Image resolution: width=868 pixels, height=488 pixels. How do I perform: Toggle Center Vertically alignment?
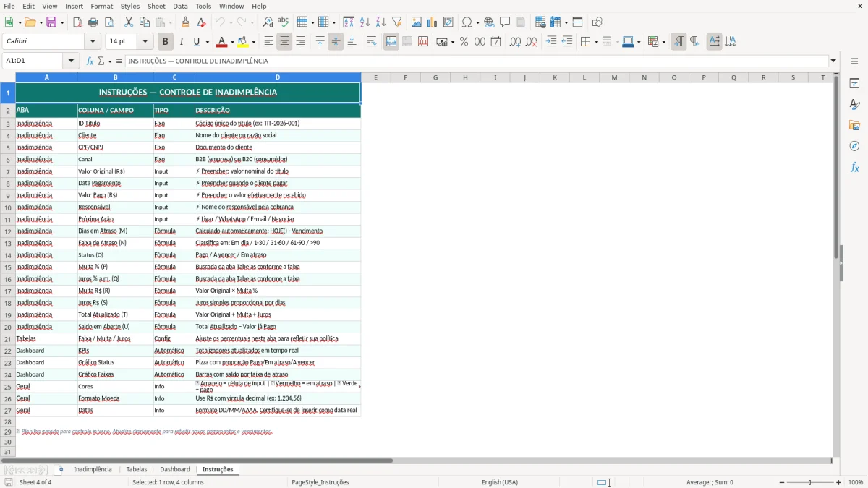[x=336, y=42]
